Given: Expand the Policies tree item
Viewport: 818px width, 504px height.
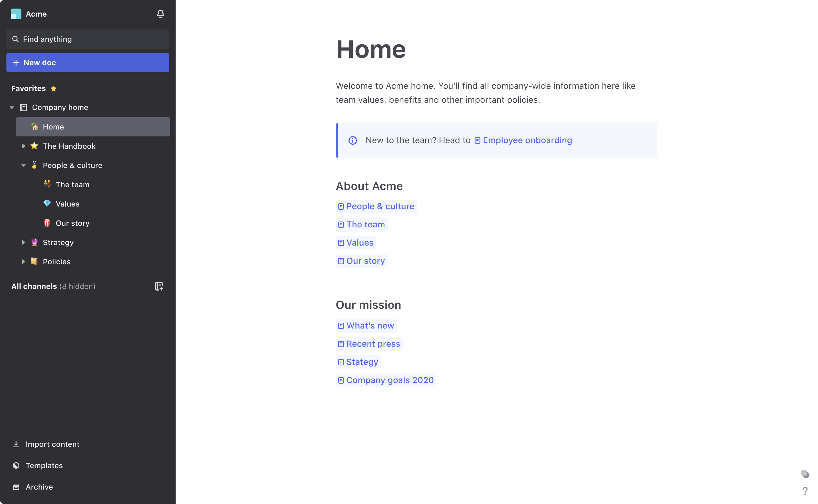Looking at the screenshot, I should [23, 262].
